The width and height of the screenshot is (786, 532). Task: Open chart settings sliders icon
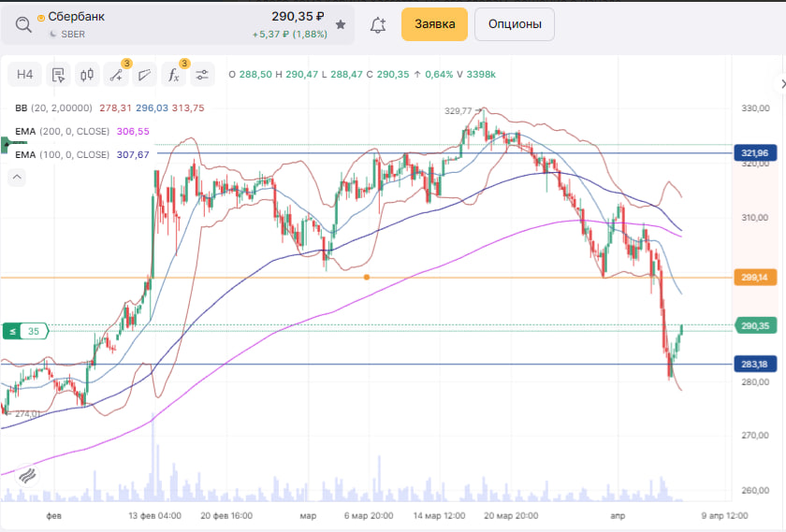click(x=201, y=75)
